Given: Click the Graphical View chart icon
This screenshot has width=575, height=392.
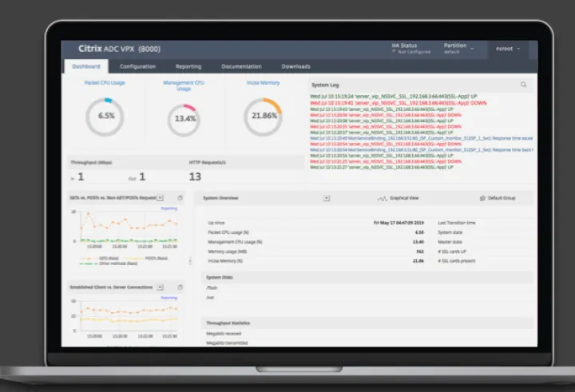Looking at the screenshot, I should coord(383,197).
